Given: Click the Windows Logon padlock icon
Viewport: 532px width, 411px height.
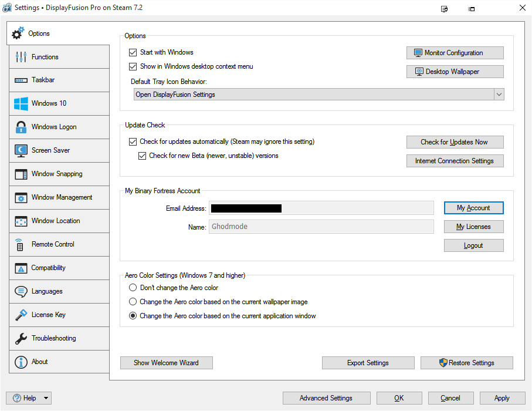Looking at the screenshot, I should [21, 127].
